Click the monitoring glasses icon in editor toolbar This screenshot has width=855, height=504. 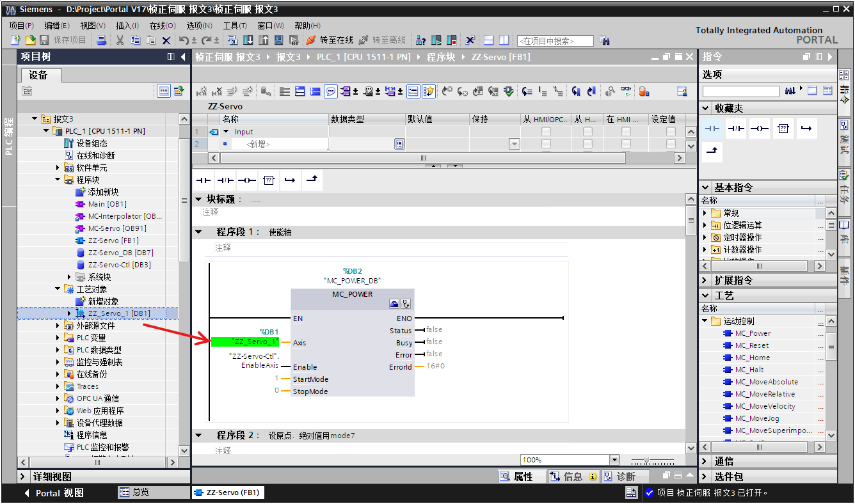625,91
